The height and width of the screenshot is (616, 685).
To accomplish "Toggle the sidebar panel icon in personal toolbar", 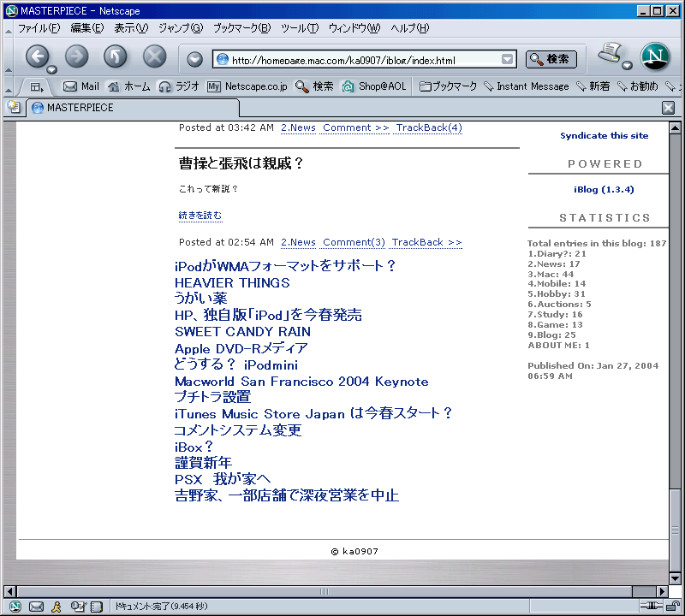I will (x=37, y=87).
